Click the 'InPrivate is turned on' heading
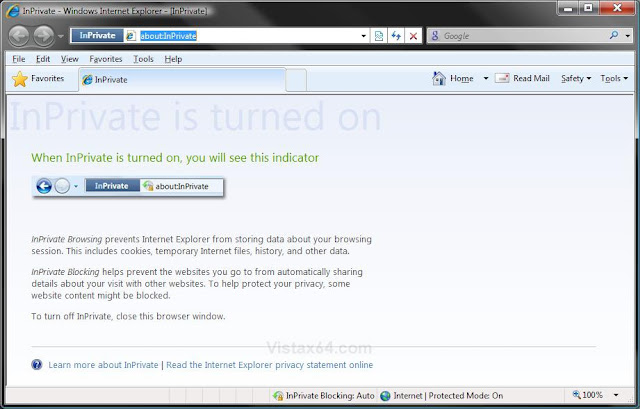The image size is (640, 409). click(x=195, y=117)
